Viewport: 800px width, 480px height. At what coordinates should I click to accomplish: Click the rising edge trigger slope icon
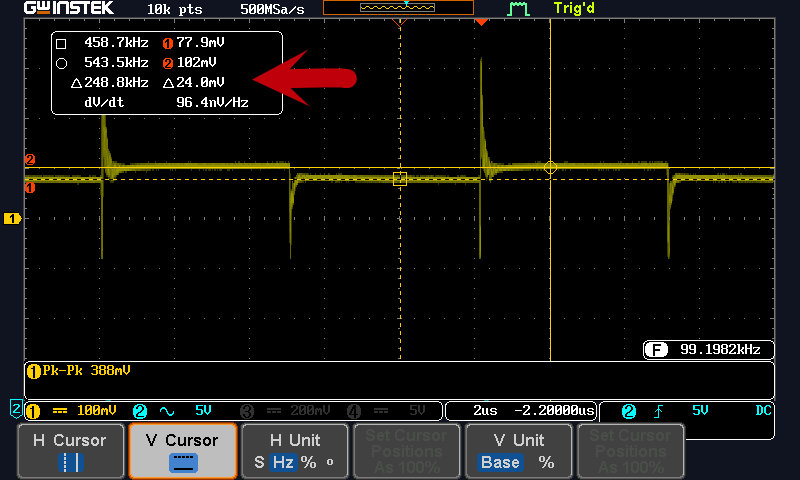(x=659, y=411)
